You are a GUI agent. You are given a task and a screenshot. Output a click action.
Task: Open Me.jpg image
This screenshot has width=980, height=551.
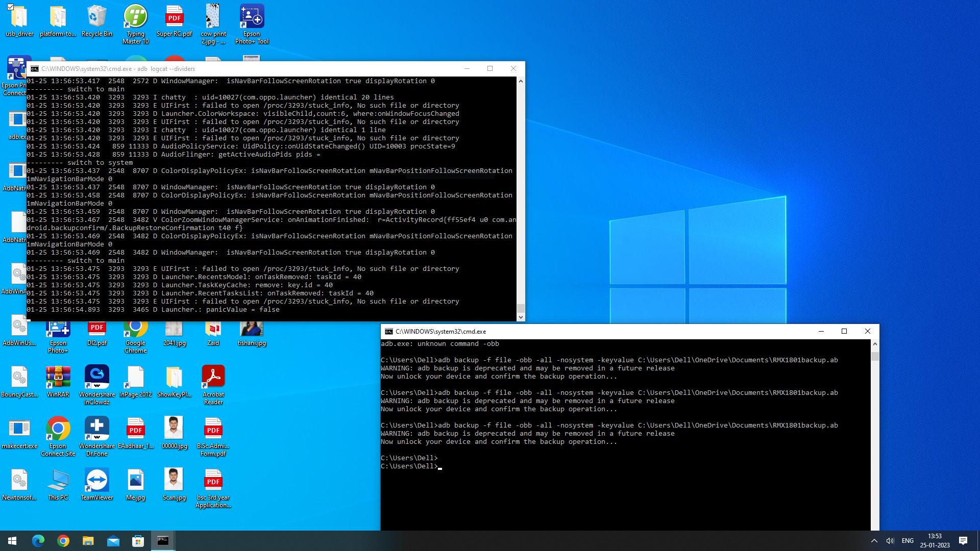(x=135, y=485)
